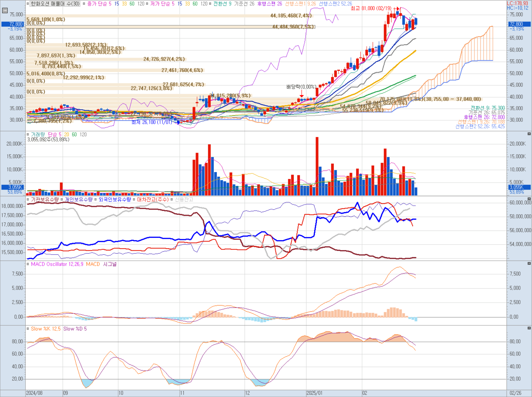The height and width of the screenshot is (397, 532).
Task: Click the square marker before 전환선 legend
Action: click(210, 4)
